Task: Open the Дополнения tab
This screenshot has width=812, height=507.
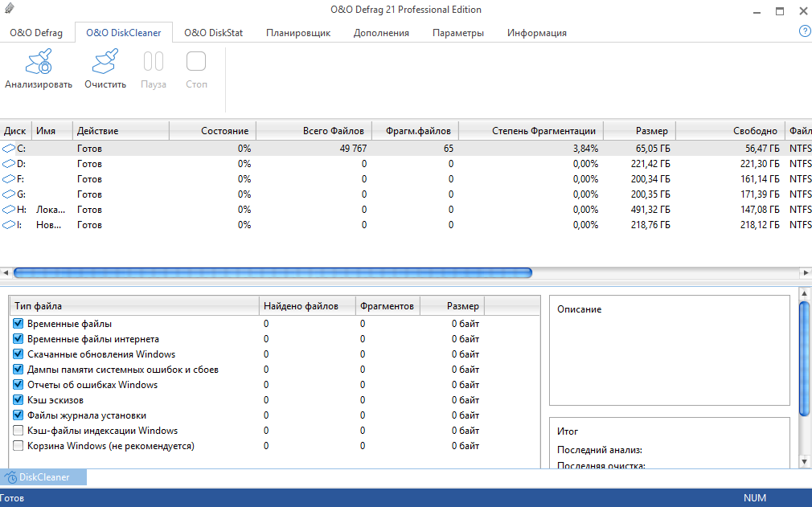Action: [x=381, y=33]
